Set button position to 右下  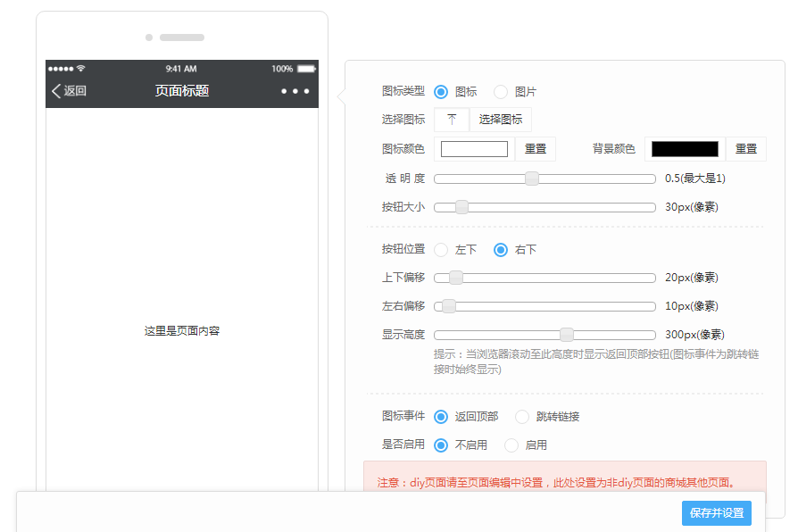[x=501, y=250]
